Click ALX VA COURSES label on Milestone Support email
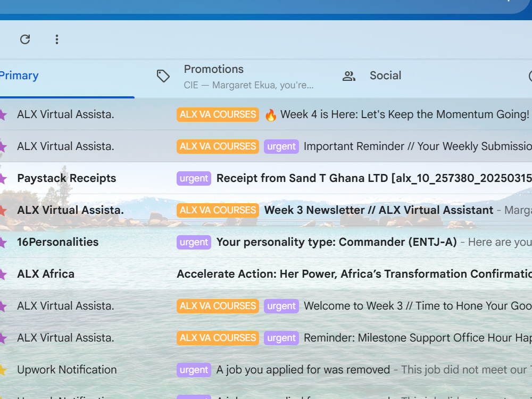The image size is (532, 399). point(218,338)
